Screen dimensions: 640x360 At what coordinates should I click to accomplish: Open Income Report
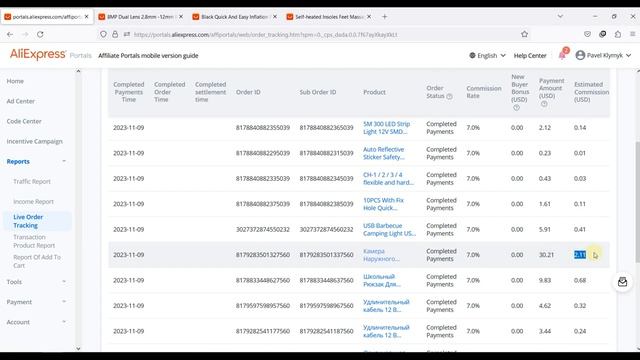[33, 201]
